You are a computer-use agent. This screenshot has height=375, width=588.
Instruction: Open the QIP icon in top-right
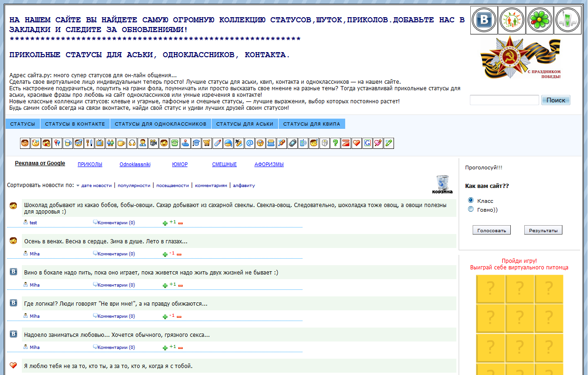pyautogui.click(x=568, y=20)
